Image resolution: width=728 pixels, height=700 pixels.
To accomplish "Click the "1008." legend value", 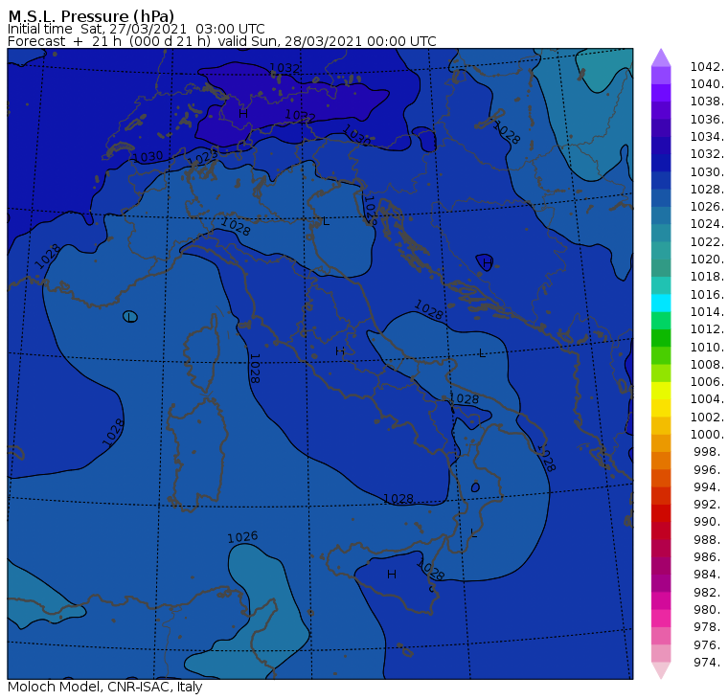I will pos(707,365).
